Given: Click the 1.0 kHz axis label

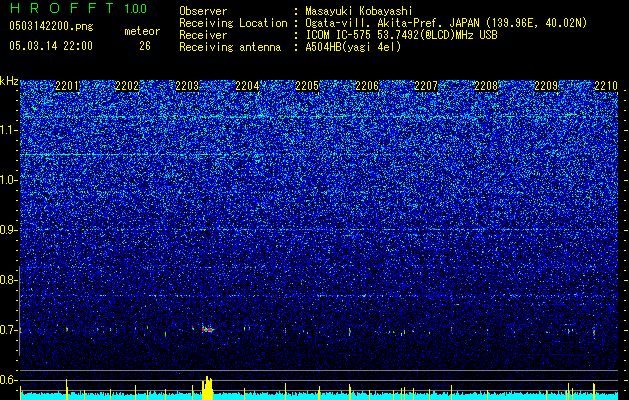Looking at the screenshot, I should (9, 181).
